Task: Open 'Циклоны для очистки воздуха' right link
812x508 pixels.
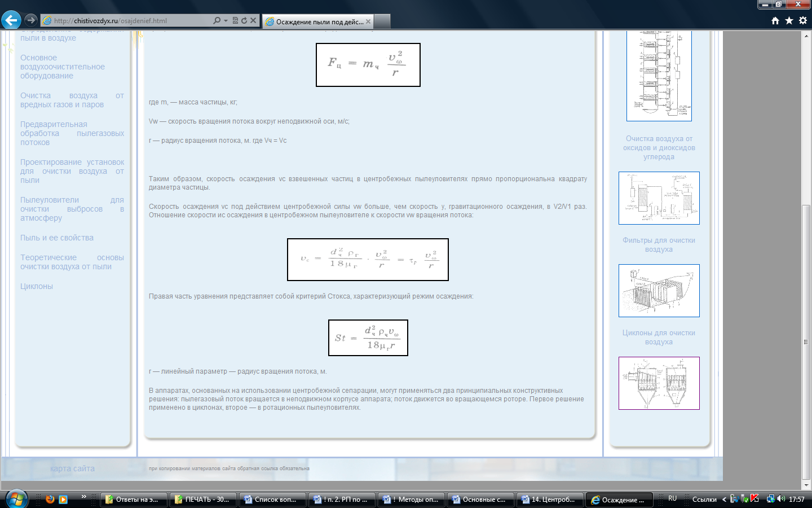Action: (659, 338)
